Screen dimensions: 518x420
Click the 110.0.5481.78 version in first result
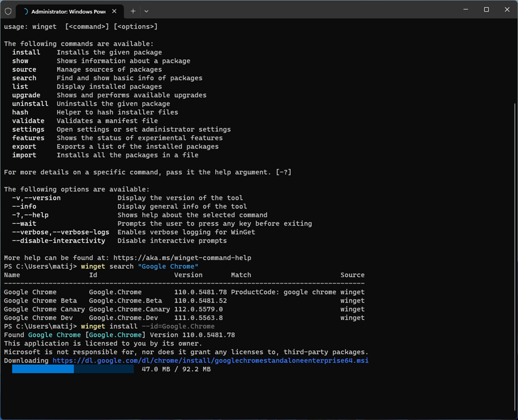200,292
